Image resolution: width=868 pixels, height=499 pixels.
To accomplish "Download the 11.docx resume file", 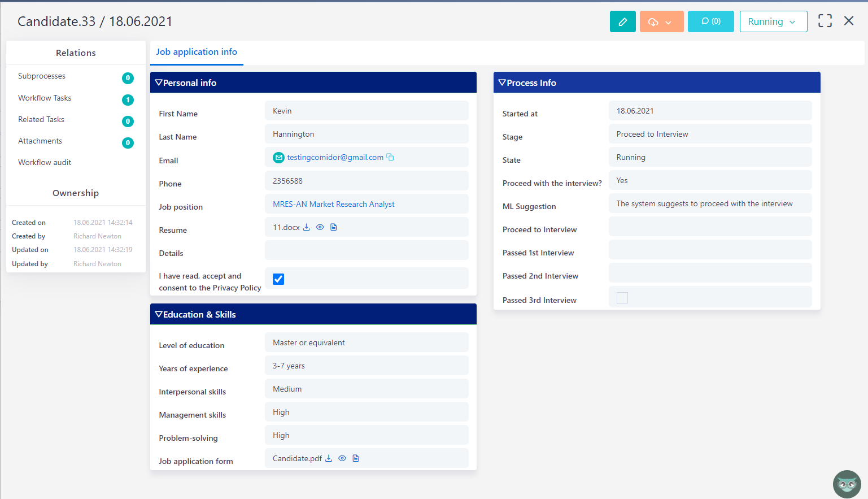I will 306,227.
